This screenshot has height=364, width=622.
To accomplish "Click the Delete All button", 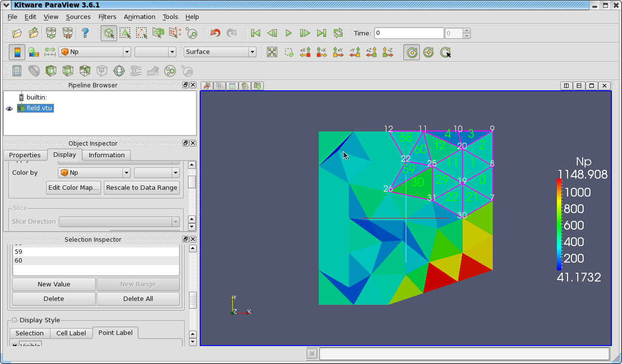I will pos(138,299).
